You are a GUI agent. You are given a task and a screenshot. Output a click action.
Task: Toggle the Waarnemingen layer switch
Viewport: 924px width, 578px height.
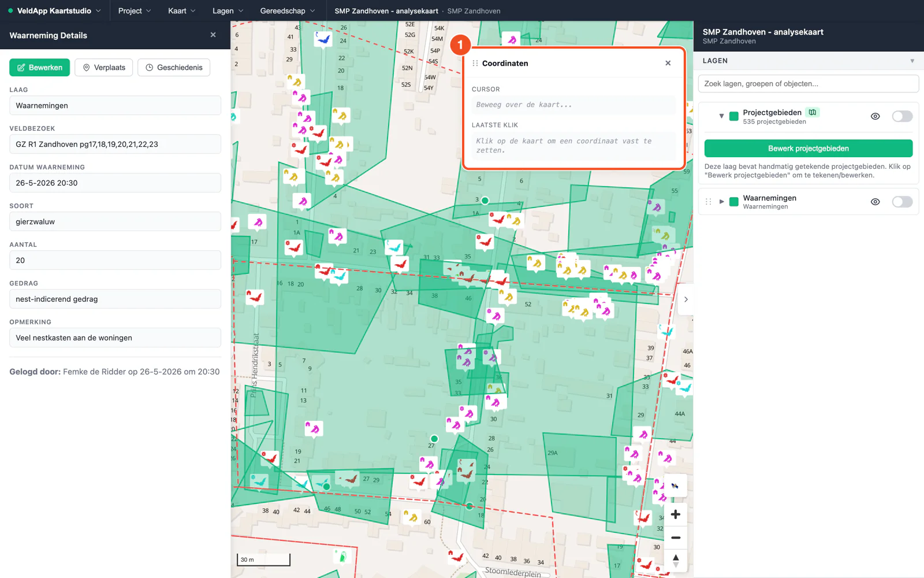coord(902,202)
